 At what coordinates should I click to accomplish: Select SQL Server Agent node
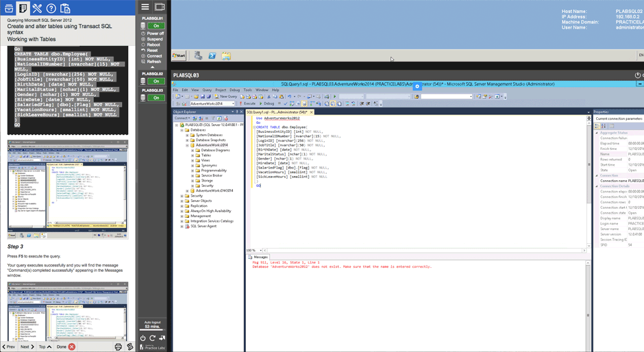[203, 226]
